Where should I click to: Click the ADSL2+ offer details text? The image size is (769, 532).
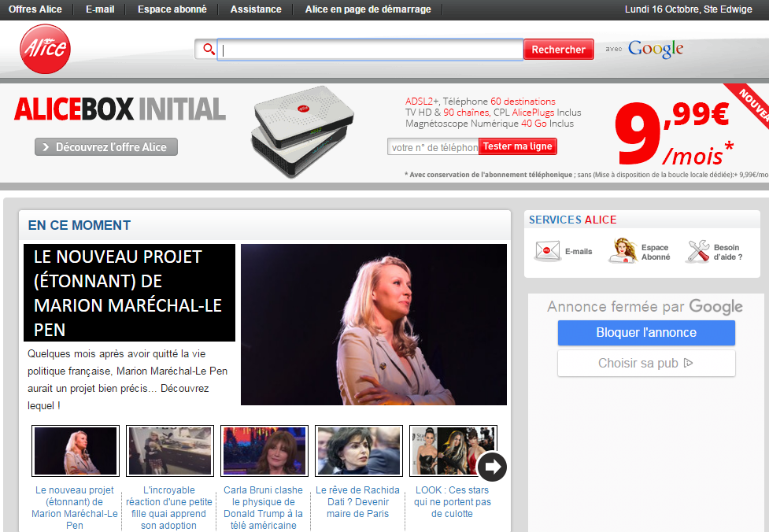pos(493,113)
